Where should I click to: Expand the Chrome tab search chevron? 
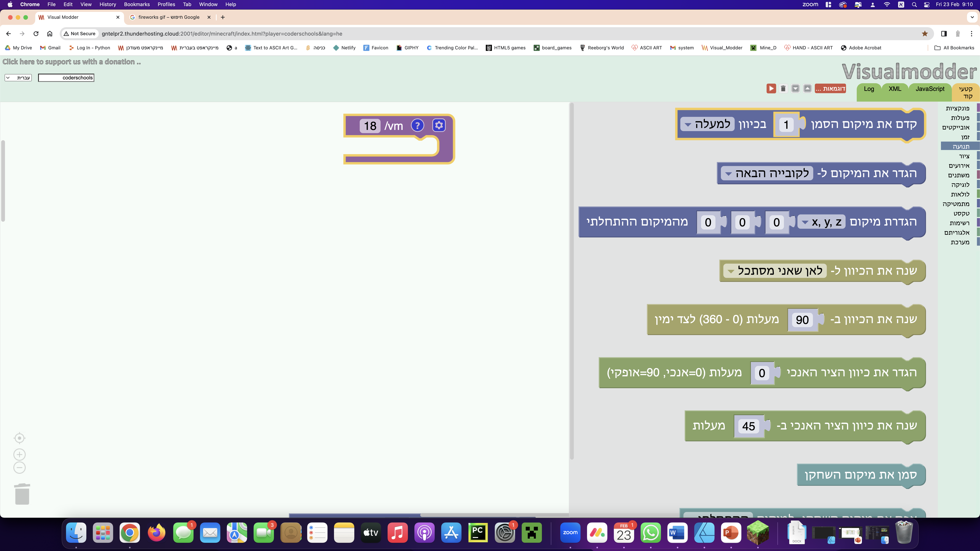[972, 17]
